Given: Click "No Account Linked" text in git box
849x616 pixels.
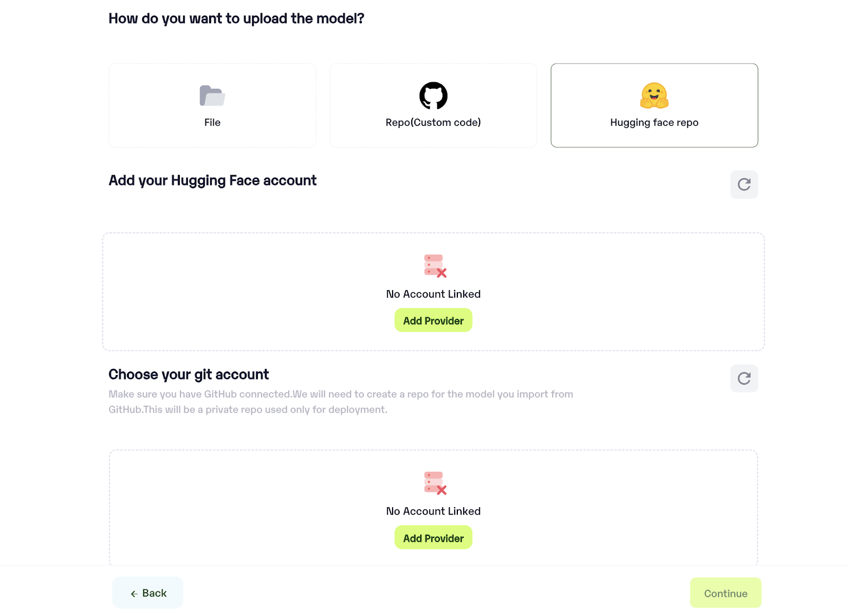Looking at the screenshot, I should tap(433, 511).
